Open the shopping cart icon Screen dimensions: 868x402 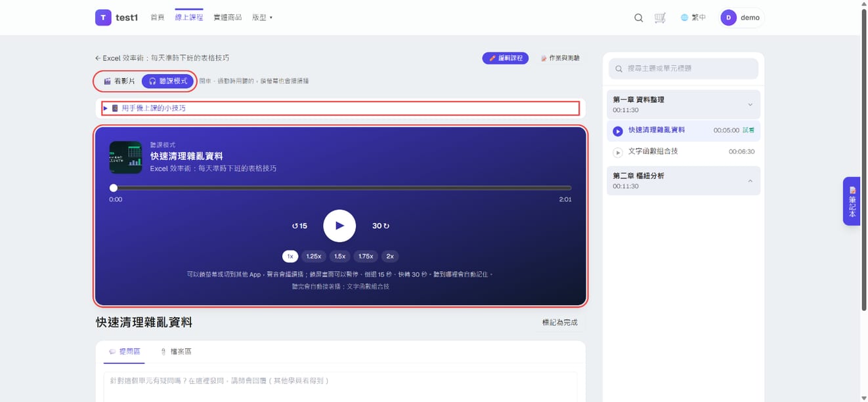tap(660, 18)
